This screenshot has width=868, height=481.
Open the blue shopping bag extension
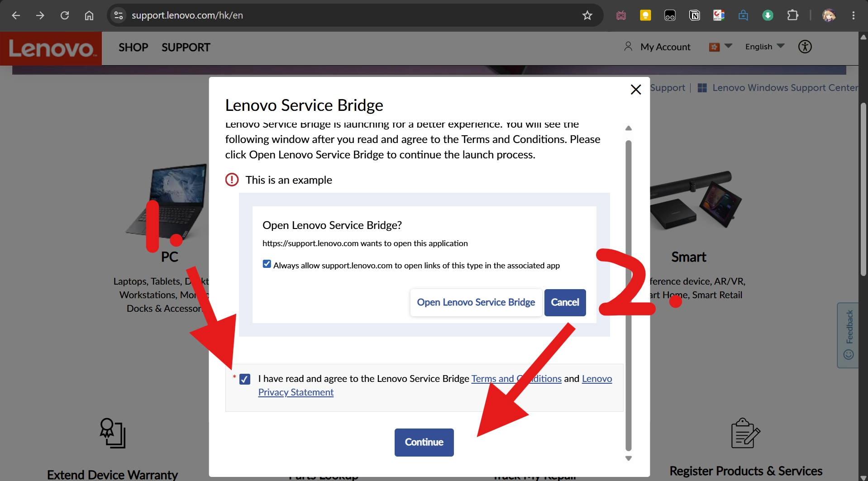click(x=743, y=15)
